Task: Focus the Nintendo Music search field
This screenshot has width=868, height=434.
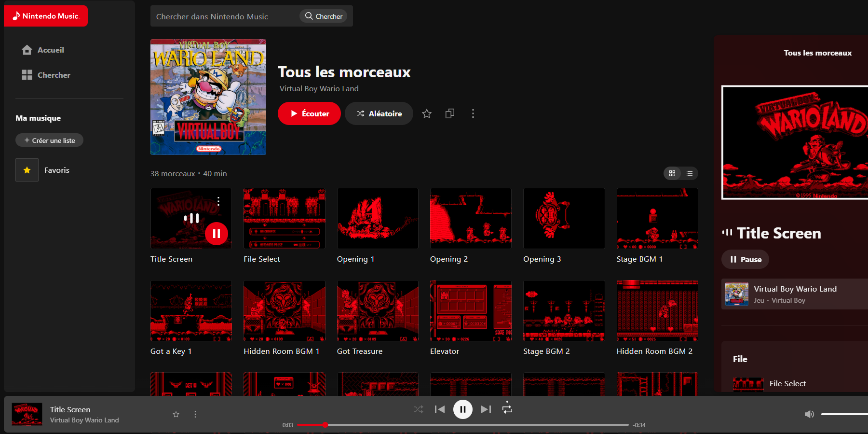Action: pos(225,16)
